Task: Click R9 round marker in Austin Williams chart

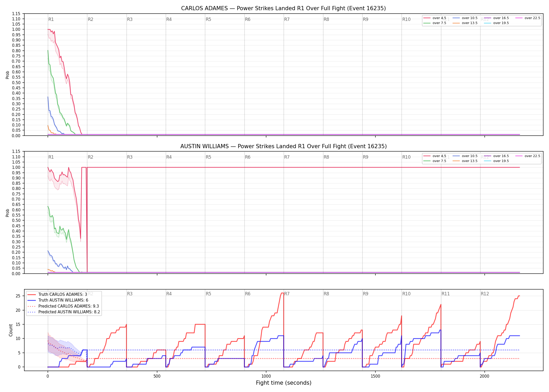Action: [x=365, y=157]
